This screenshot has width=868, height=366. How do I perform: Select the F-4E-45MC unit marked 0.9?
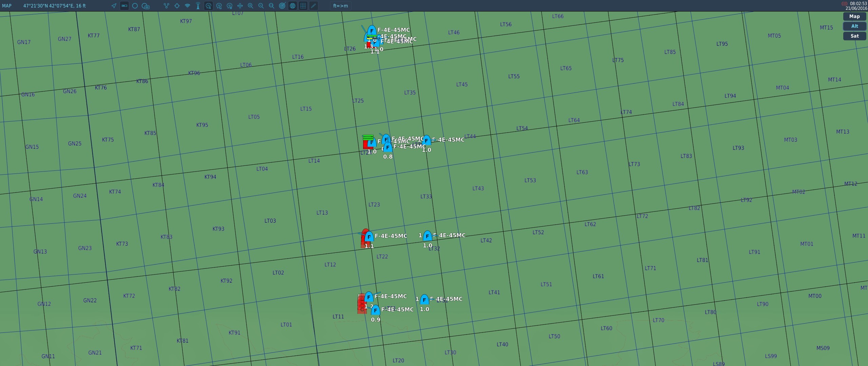(x=375, y=310)
